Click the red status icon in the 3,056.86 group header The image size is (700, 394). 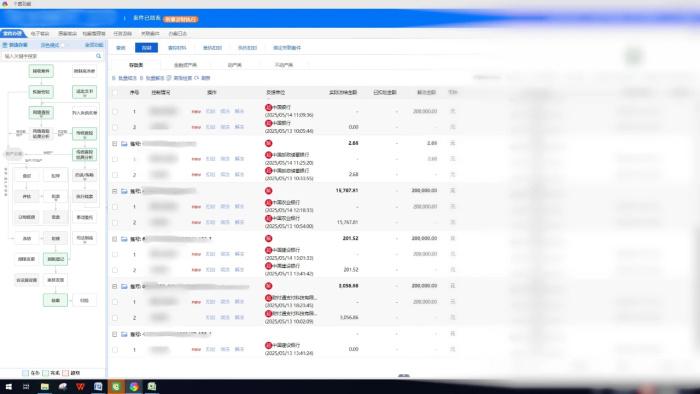pos(268,286)
